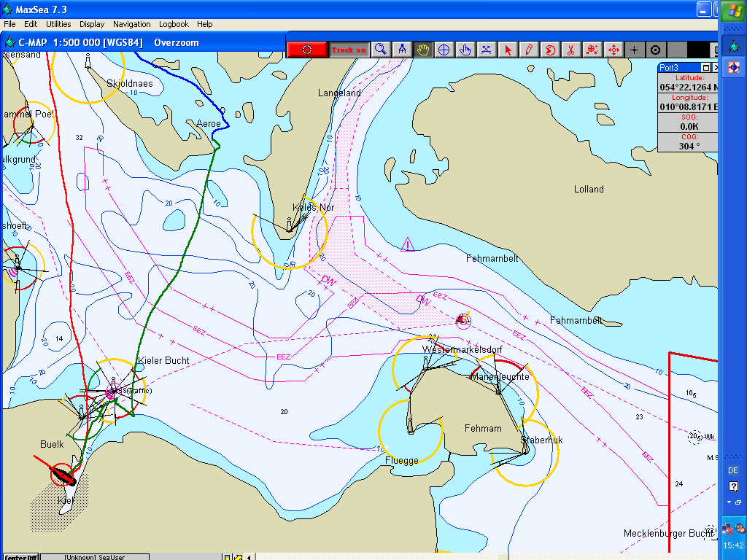Screen dimensions: 747x560
Task: Open the Utilities menu
Action: pyautogui.click(x=58, y=24)
